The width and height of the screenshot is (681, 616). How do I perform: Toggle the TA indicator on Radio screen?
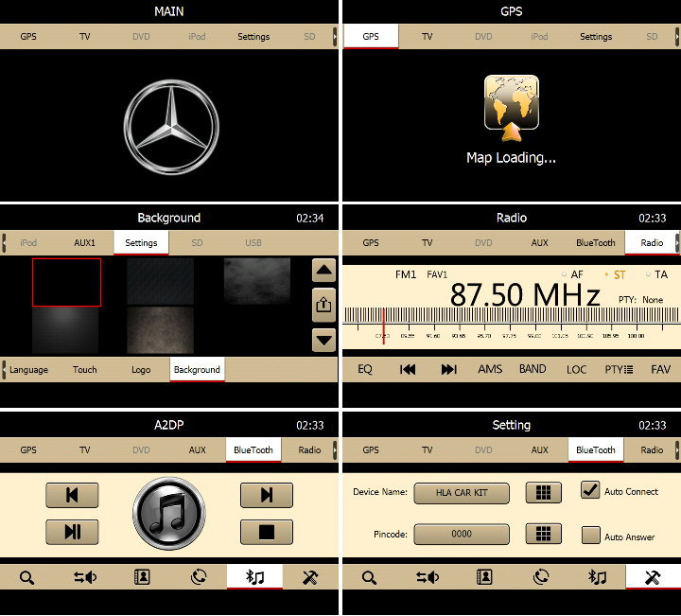tap(656, 274)
